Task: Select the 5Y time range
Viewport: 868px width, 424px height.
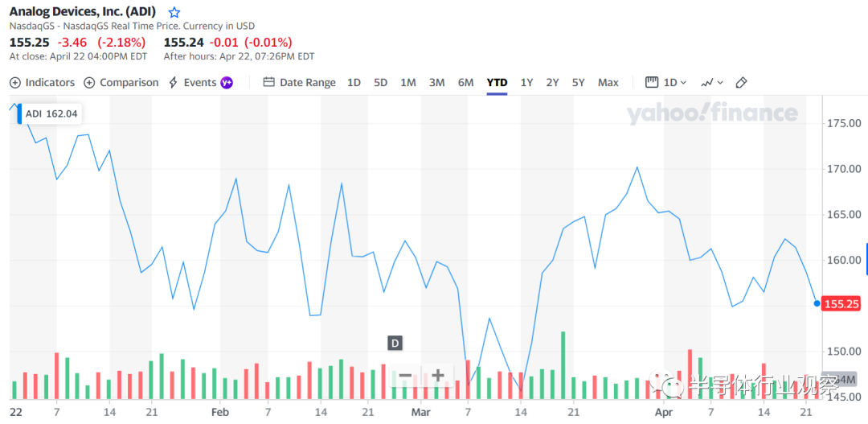Action: [x=579, y=83]
